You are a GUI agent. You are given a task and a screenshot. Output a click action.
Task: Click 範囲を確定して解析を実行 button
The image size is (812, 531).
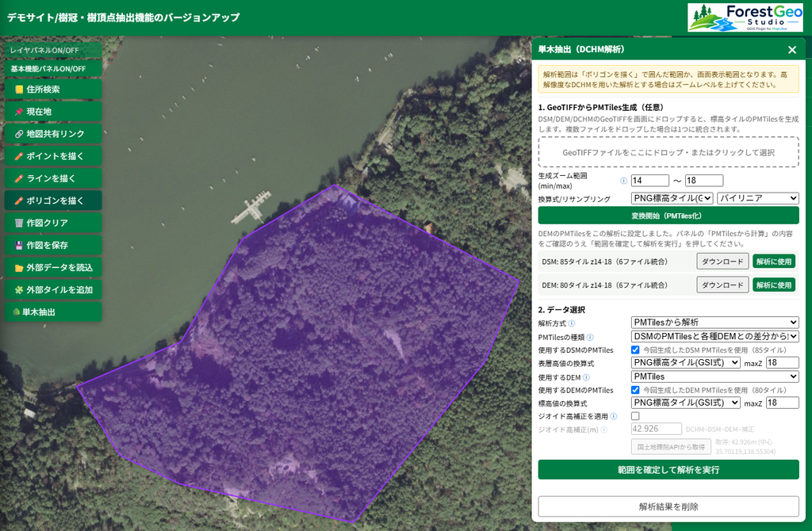pyautogui.click(x=668, y=469)
